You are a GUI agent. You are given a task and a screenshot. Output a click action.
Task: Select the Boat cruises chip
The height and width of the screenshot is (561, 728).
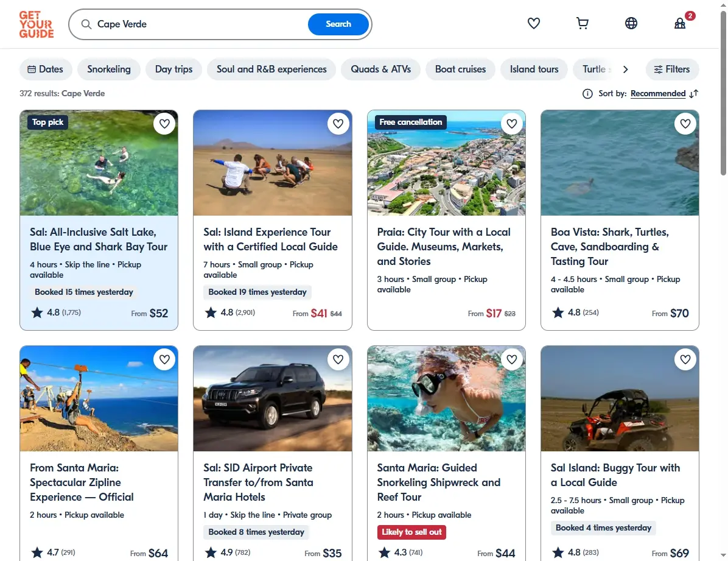(x=461, y=69)
